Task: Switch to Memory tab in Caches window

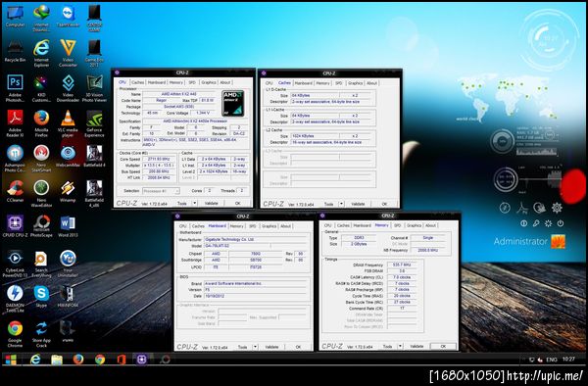Action: click(322, 83)
